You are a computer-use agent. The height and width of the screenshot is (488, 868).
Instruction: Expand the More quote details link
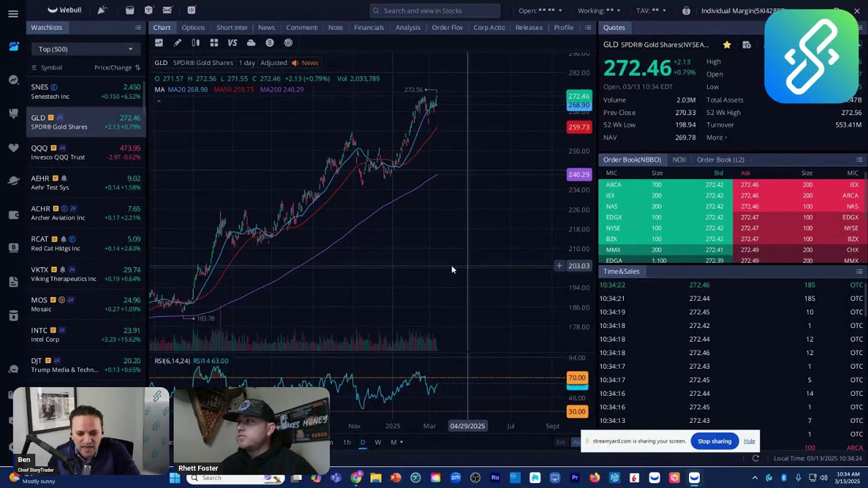point(716,138)
